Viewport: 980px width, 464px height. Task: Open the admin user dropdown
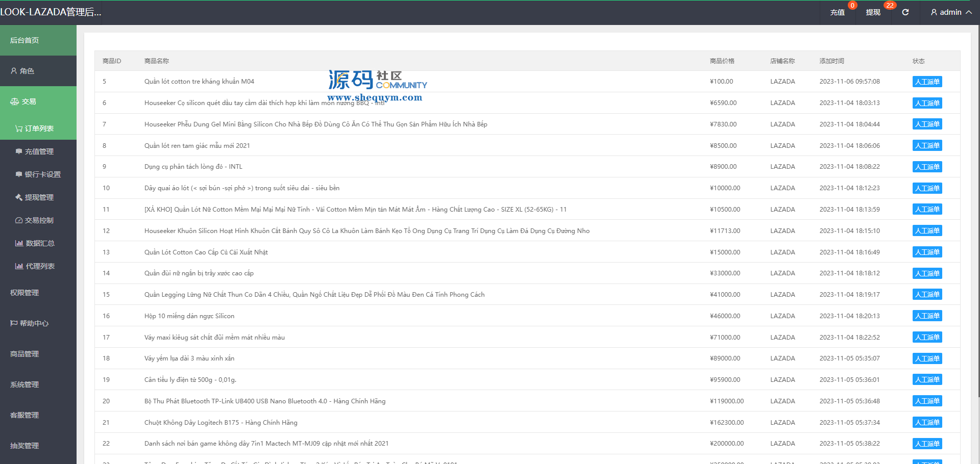click(x=951, y=12)
